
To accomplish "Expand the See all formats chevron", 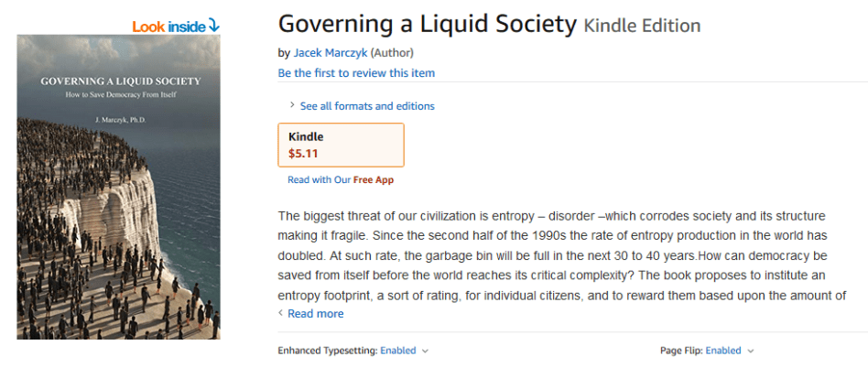I will (292, 105).
